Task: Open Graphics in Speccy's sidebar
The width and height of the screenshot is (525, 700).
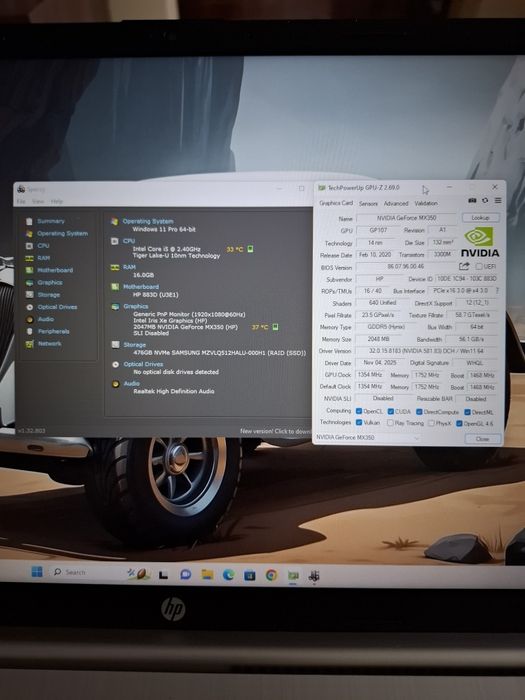Action: (50, 283)
